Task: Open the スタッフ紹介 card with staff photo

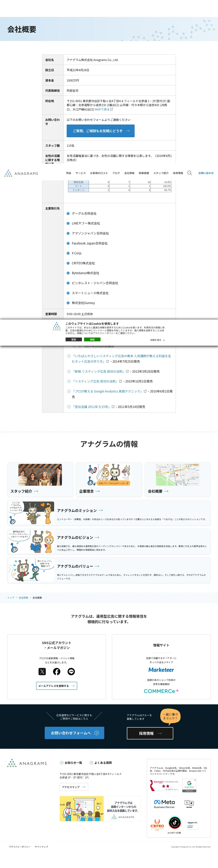Action: coord(40,479)
